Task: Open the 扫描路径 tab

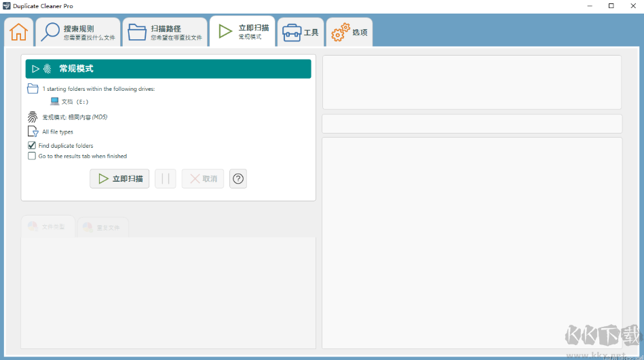Action: tap(165, 32)
